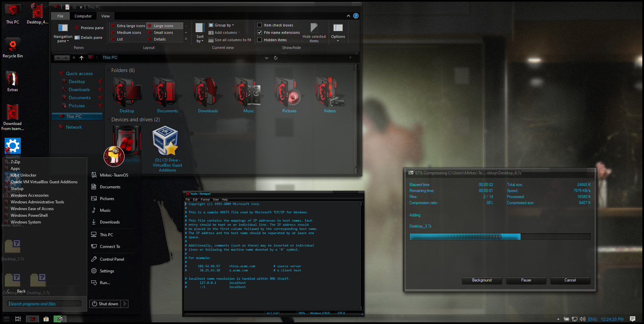Image resolution: width=644 pixels, height=324 pixels.
Task: Expand the Shut down options arrow
Action: pos(124,304)
